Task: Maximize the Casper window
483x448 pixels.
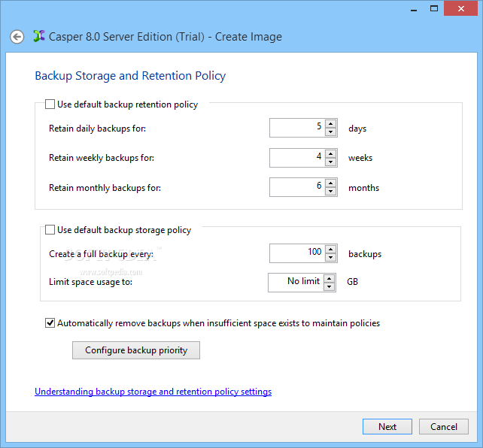Action: 434,8
